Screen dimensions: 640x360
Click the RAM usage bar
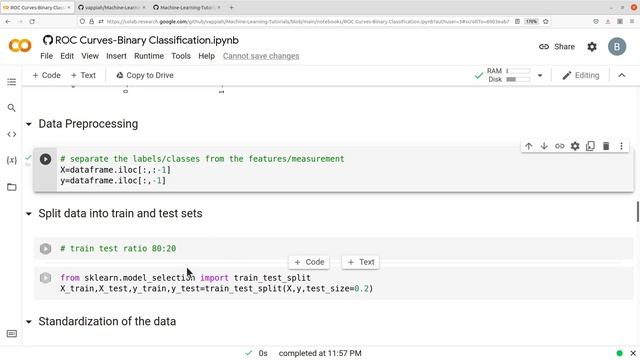point(518,71)
